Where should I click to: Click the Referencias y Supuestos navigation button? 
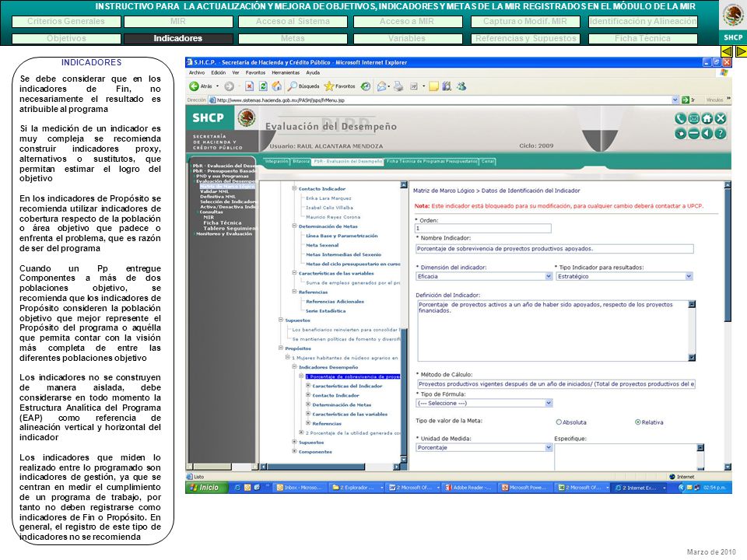525,39
